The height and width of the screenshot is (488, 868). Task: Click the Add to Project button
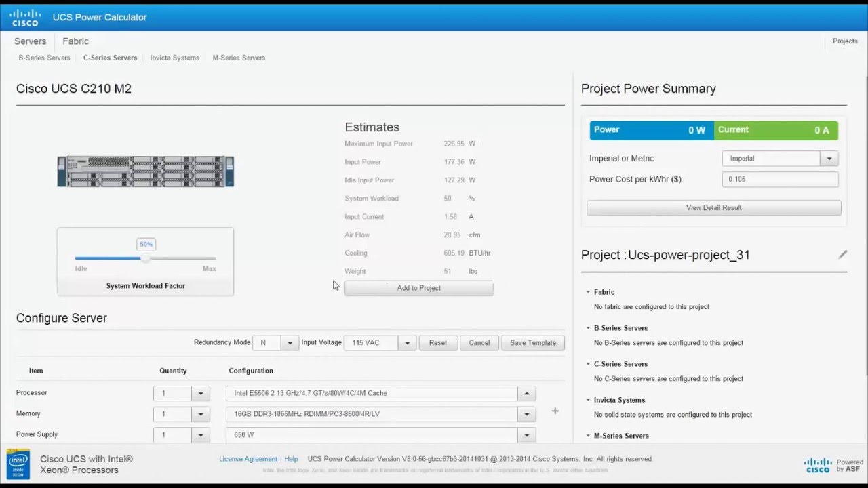tap(419, 288)
